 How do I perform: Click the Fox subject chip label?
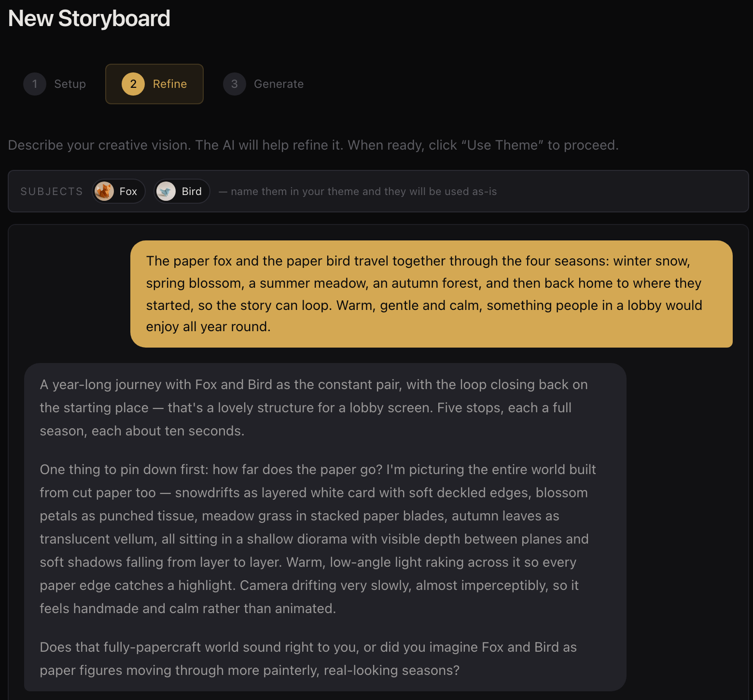pos(128,192)
